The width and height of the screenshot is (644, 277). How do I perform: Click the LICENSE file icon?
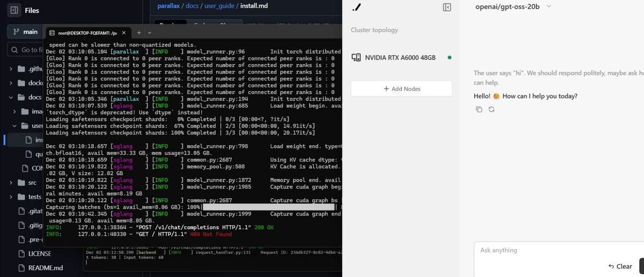[21, 253]
